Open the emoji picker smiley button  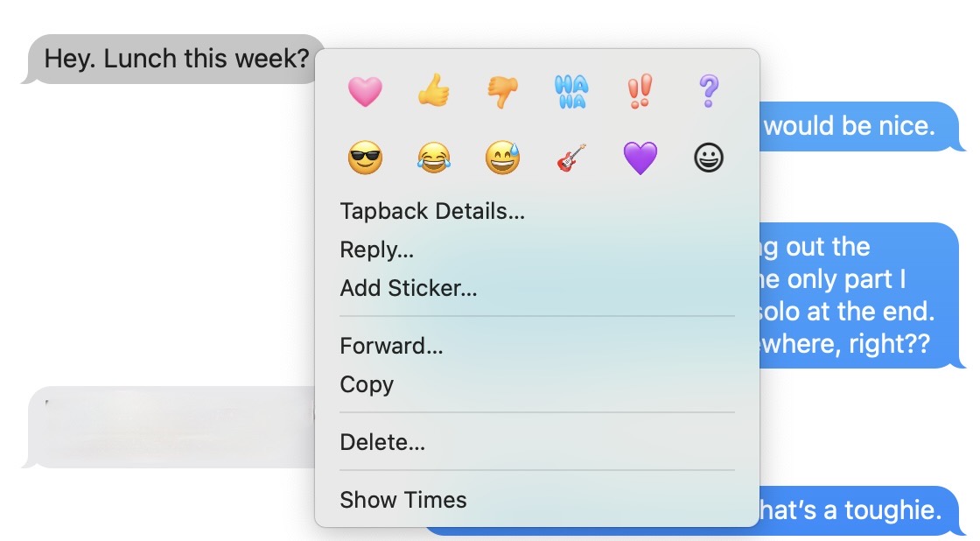coord(708,159)
